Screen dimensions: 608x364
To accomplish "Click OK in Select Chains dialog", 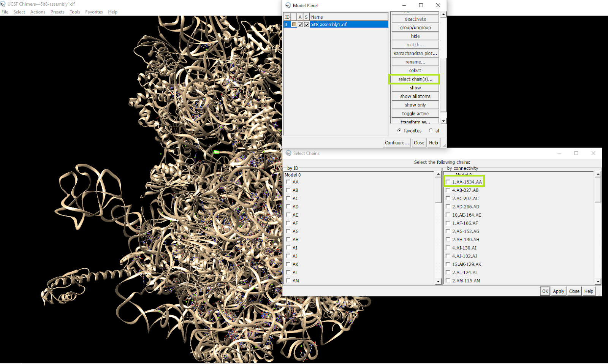I will tap(545, 291).
